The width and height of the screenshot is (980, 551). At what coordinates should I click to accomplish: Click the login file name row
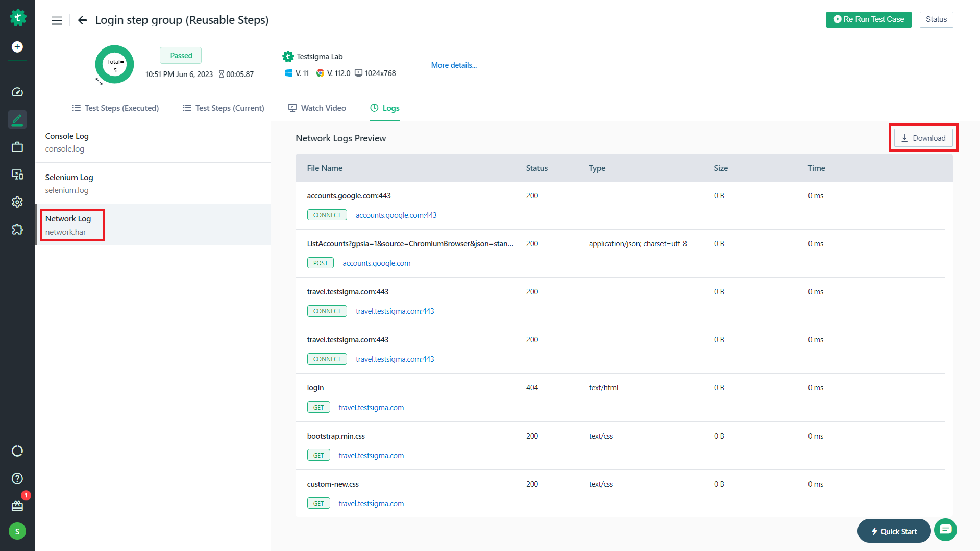(x=315, y=388)
